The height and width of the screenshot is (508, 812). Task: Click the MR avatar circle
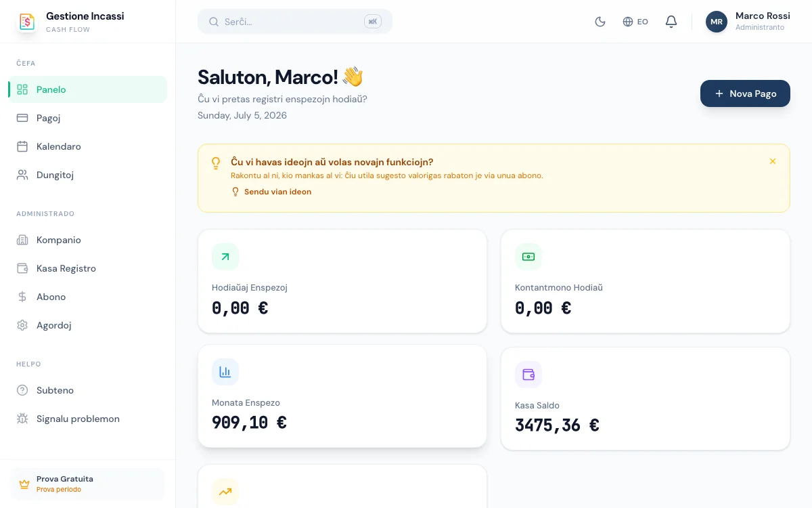[x=717, y=22]
